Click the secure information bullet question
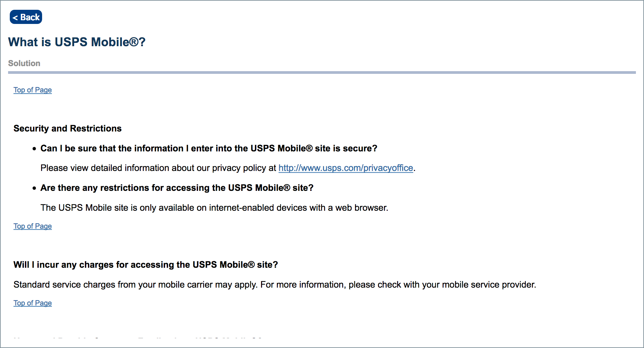 (208, 148)
